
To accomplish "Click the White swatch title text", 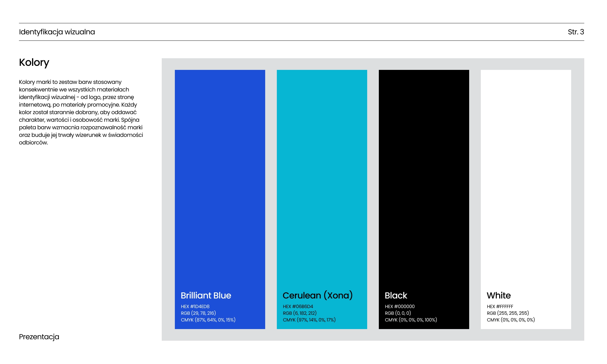I will pyautogui.click(x=499, y=296).
